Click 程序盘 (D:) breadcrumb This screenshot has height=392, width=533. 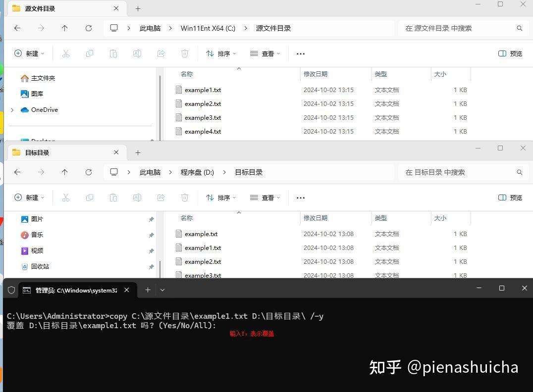click(197, 172)
